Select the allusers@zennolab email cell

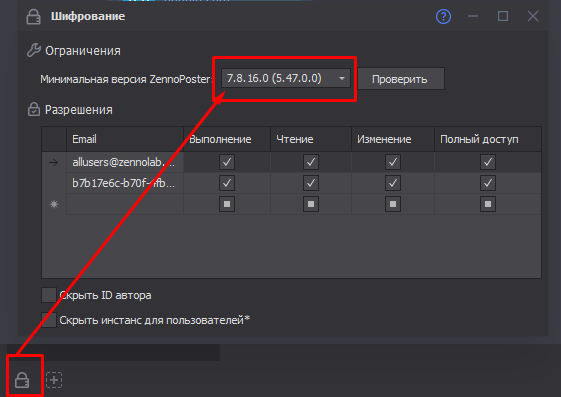(x=125, y=162)
